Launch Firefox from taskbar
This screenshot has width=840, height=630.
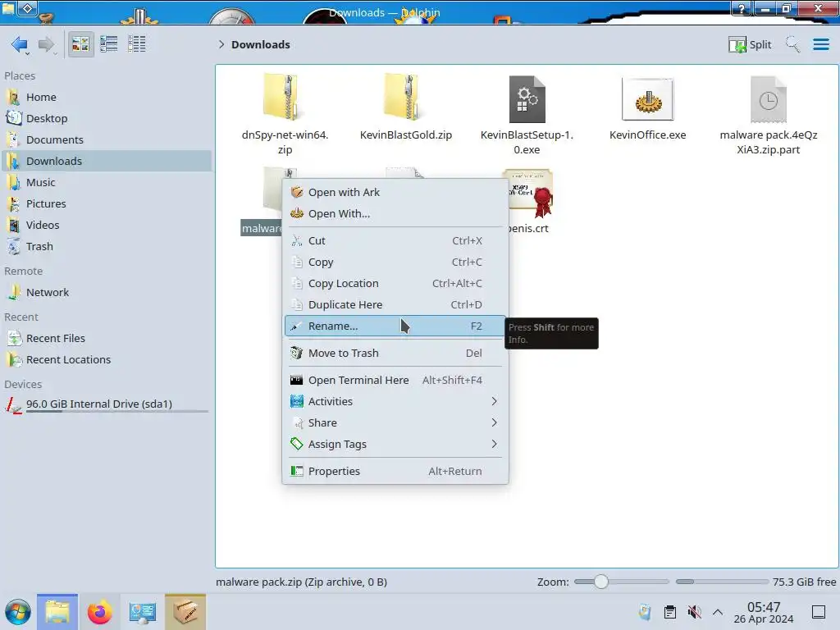(99, 612)
